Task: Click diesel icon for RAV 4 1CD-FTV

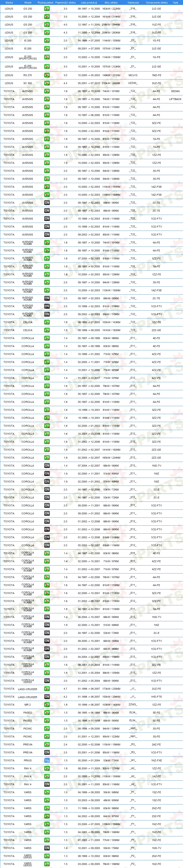Action: (x=47, y=784)
